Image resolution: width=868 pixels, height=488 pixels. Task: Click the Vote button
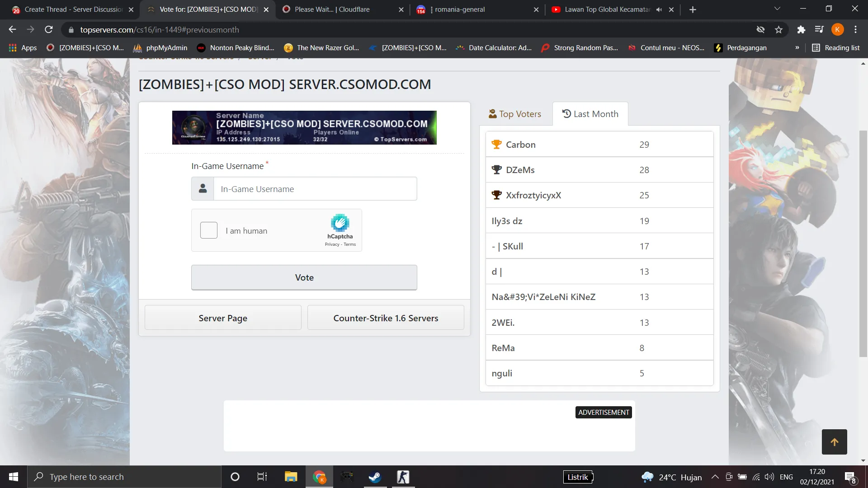[304, 277]
